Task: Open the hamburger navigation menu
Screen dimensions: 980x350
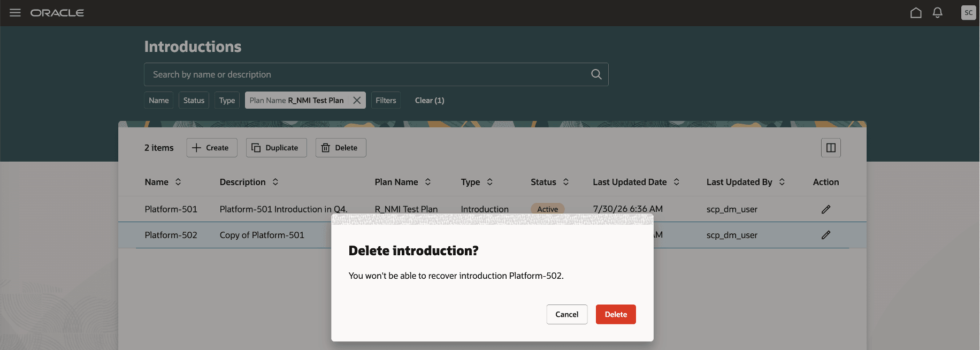Action: [x=15, y=12]
